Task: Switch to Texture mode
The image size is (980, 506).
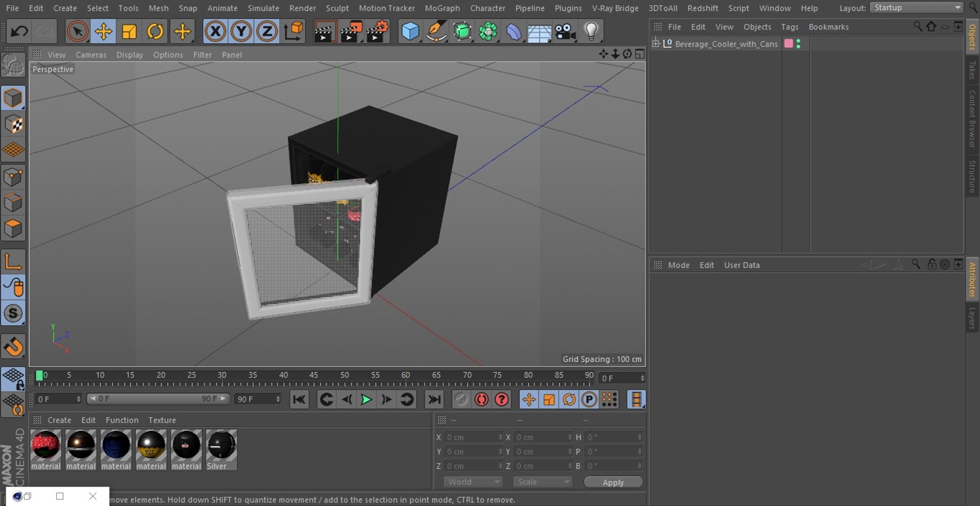Action: click(x=13, y=124)
